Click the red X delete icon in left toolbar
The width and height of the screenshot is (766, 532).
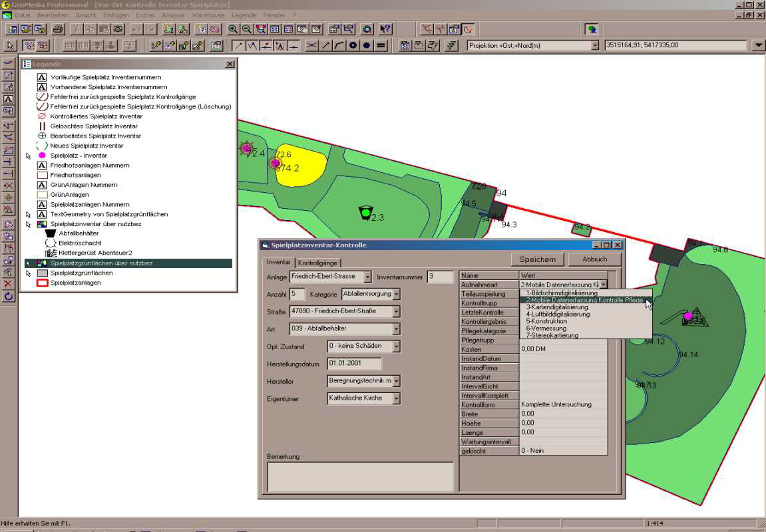click(8, 283)
